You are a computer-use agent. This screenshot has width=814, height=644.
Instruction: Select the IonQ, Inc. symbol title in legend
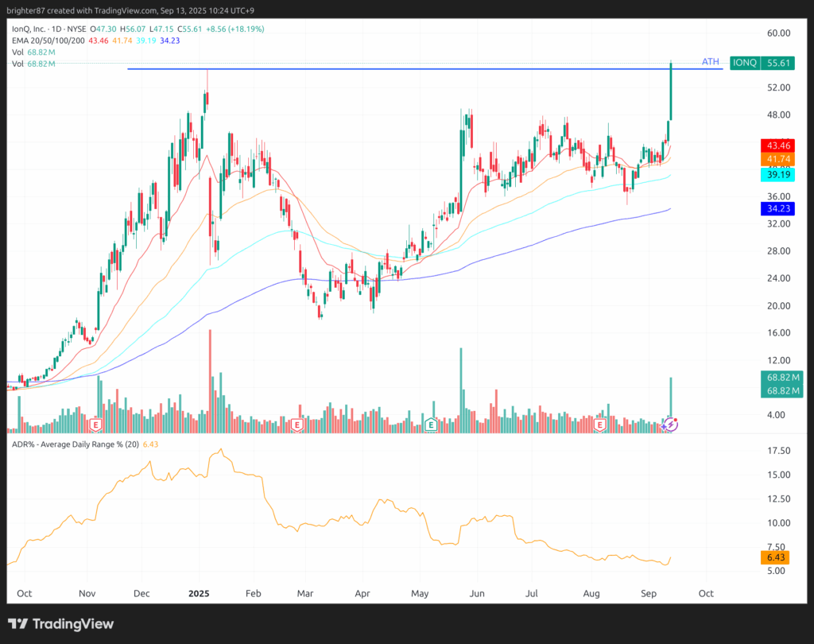[48, 29]
